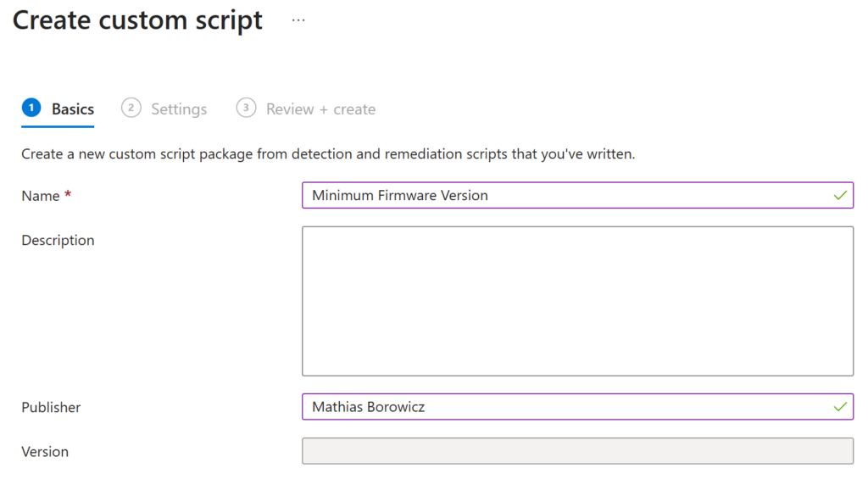
Task: Go to the Settings tab
Action: [x=179, y=109]
